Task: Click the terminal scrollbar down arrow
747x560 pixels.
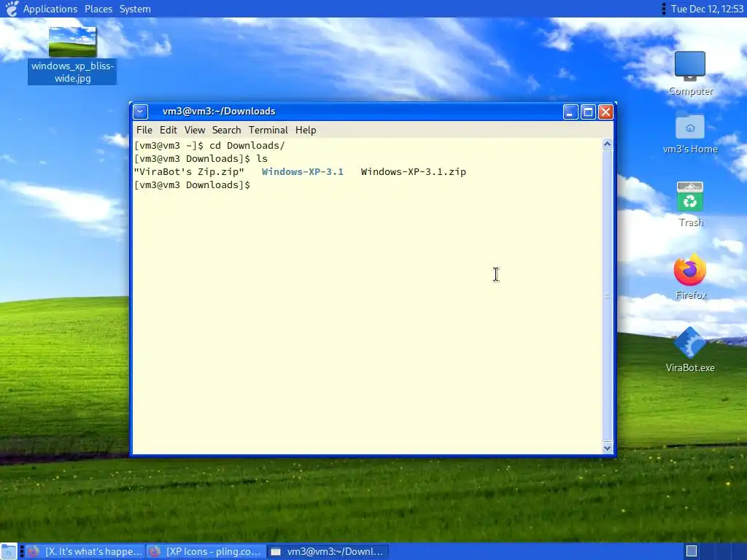Action: [607, 448]
